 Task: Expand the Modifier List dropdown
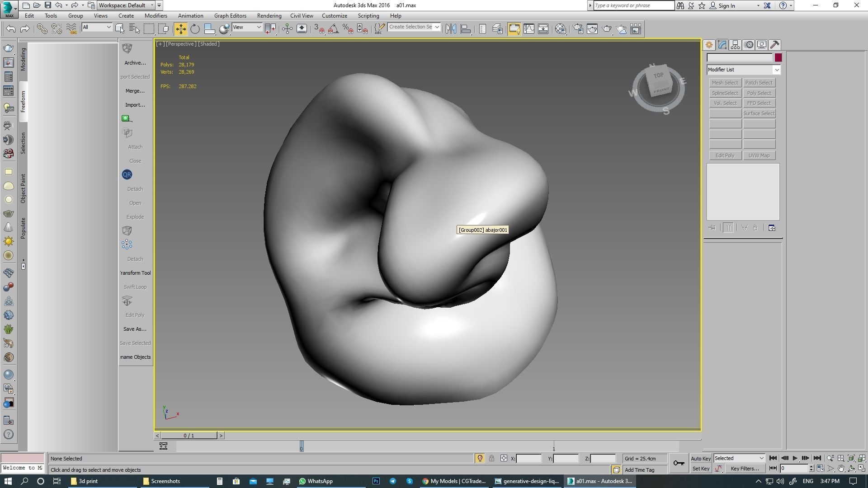[776, 70]
